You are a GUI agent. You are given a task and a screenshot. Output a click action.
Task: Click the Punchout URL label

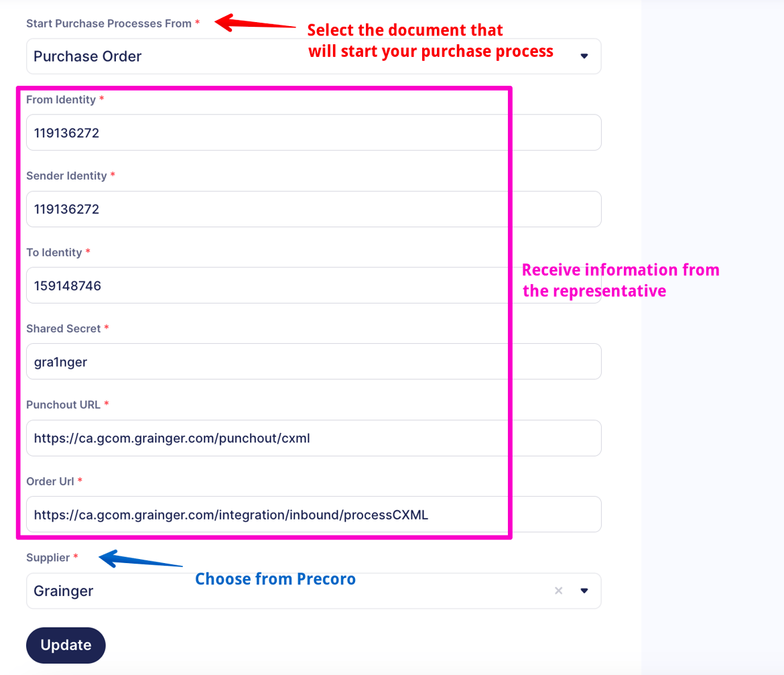[x=64, y=405]
